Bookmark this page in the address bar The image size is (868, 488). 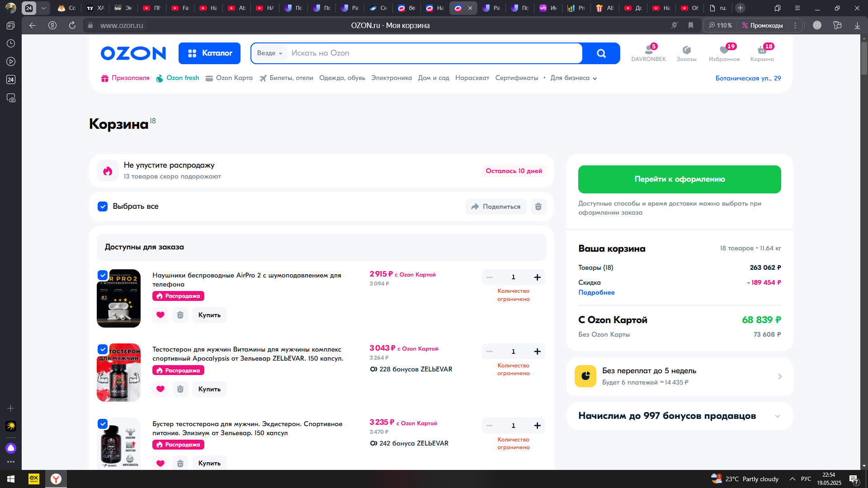click(x=691, y=25)
